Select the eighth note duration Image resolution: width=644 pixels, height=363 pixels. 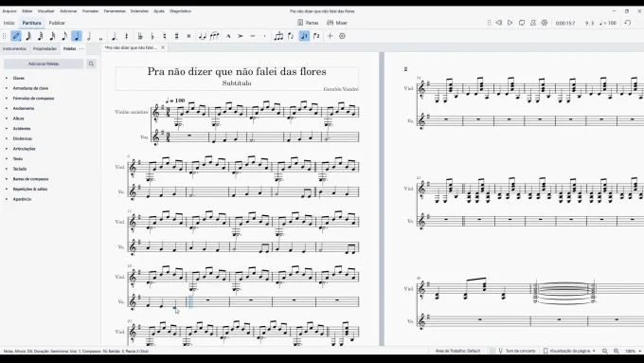[64, 36]
